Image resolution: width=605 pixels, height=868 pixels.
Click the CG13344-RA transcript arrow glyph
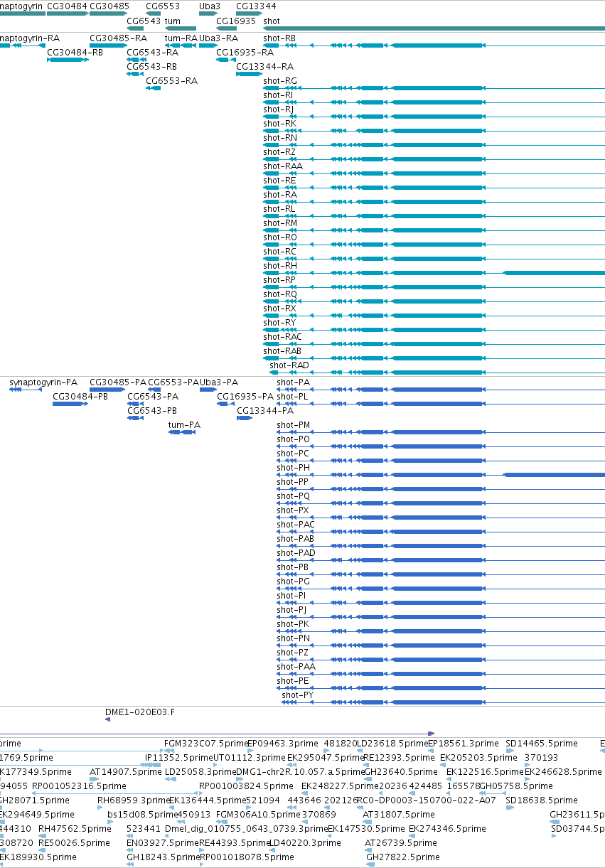tap(250, 74)
